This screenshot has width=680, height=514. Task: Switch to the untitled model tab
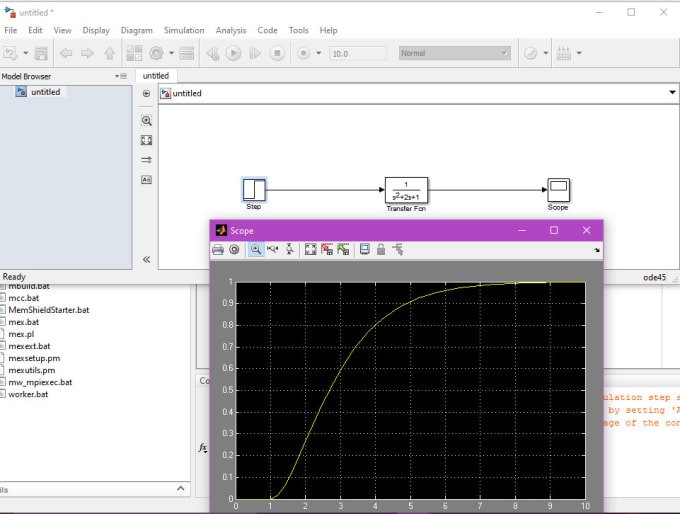coord(156,76)
